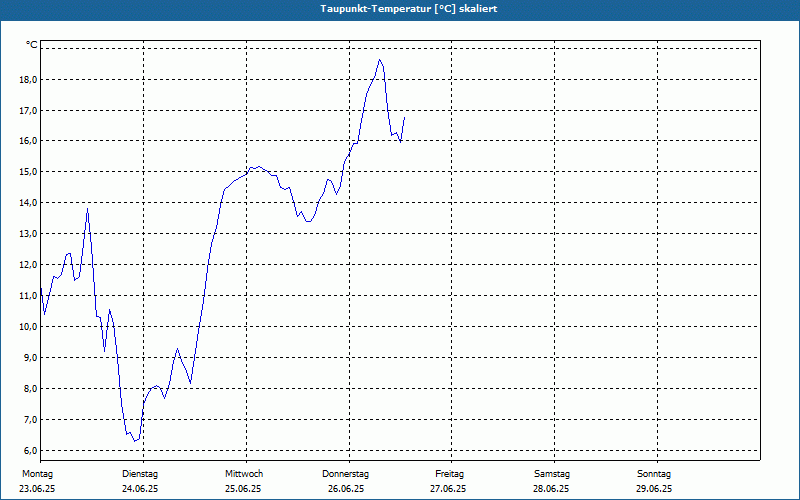Click the date 29.06.25

point(654,489)
